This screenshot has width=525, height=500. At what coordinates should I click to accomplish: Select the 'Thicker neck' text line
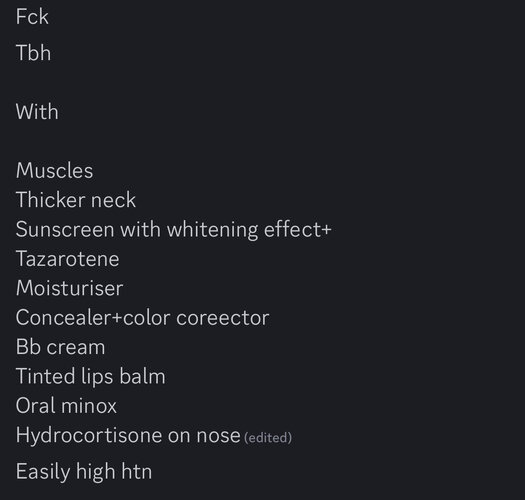[76, 200]
